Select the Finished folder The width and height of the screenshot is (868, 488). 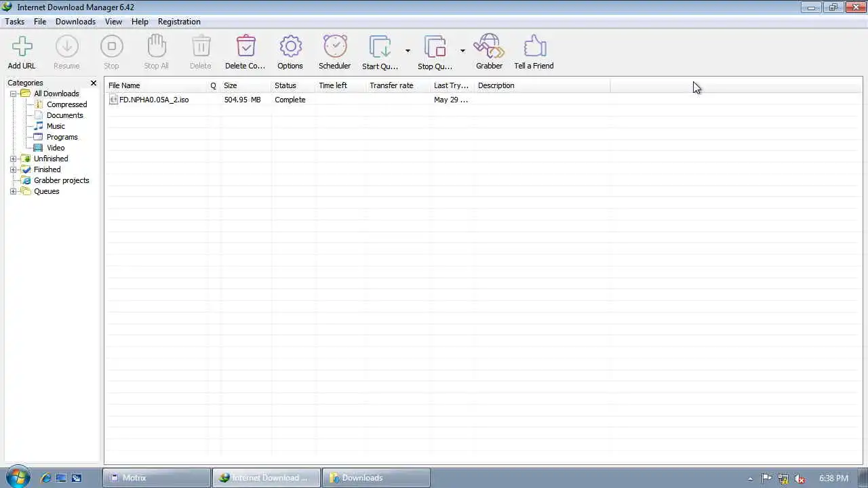point(47,169)
